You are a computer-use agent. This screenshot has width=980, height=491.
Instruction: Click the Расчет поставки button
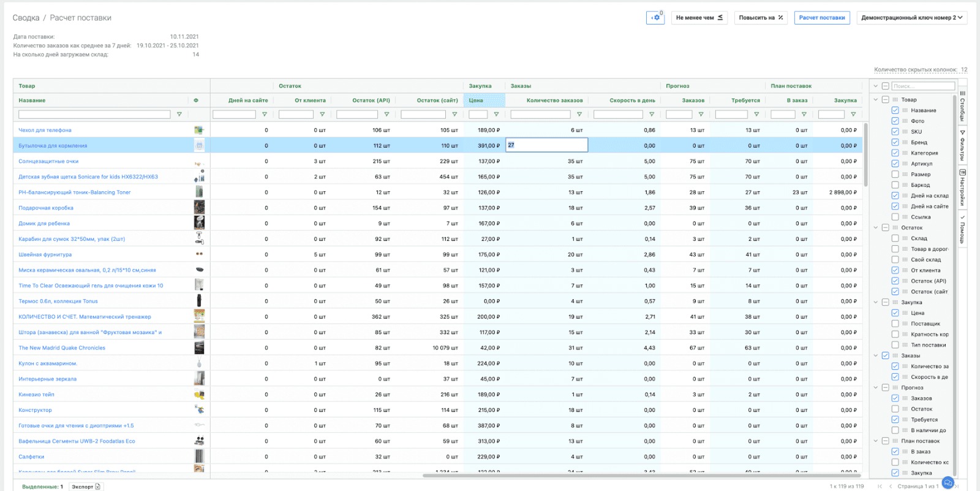pos(821,18)
